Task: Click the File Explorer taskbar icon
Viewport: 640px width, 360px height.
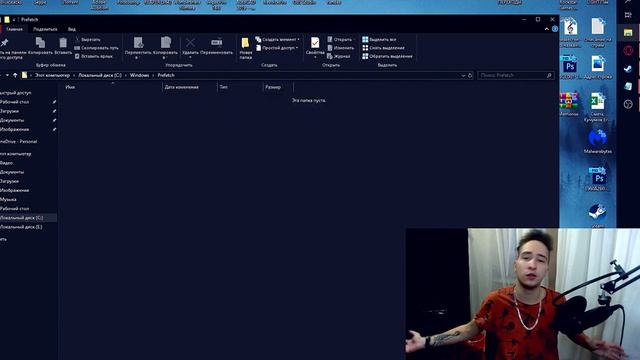Action: click(628, 33)
